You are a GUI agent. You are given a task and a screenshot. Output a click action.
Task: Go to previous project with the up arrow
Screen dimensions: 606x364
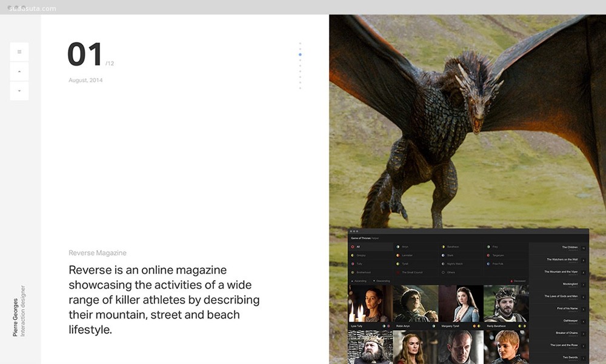click(x=19, y=71)
